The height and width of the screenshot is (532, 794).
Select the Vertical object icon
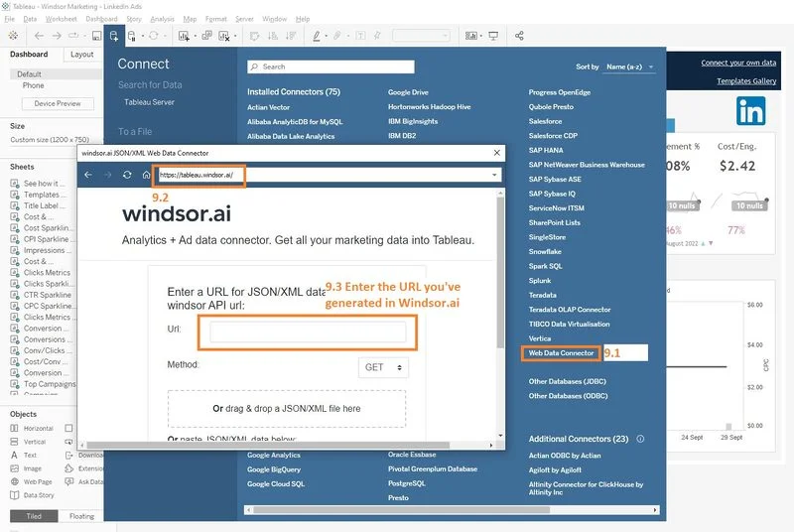(14, 442)
